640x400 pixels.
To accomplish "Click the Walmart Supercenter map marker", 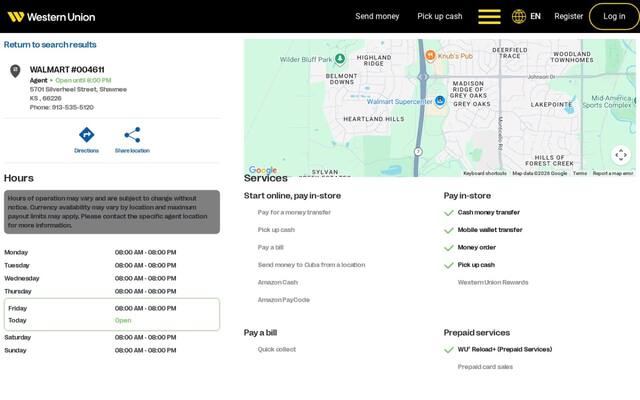I will pyautogui.click(x=440, y=100).
